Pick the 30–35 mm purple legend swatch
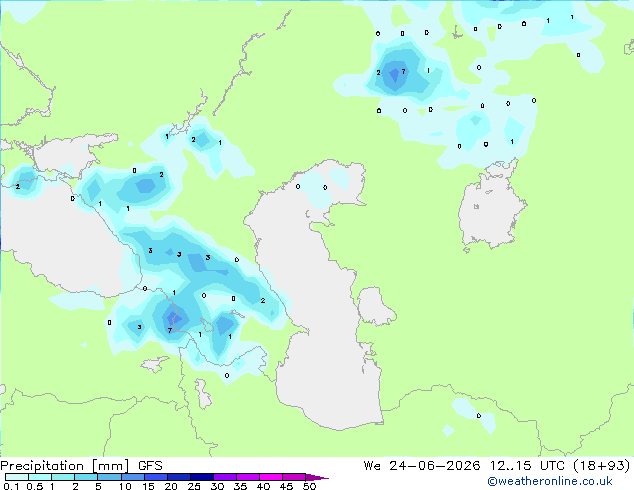Image resolution: width=634 pixels, height=490 pixels. [x=224, y=477]
